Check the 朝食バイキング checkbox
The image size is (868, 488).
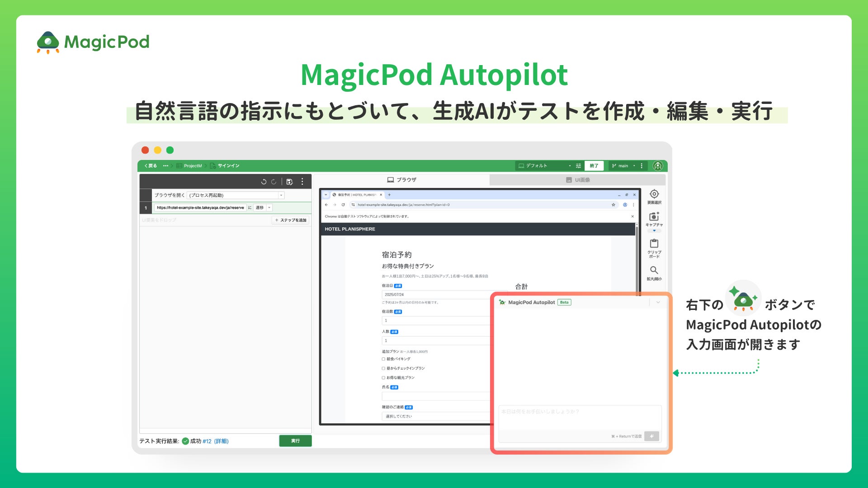point(383,359)
